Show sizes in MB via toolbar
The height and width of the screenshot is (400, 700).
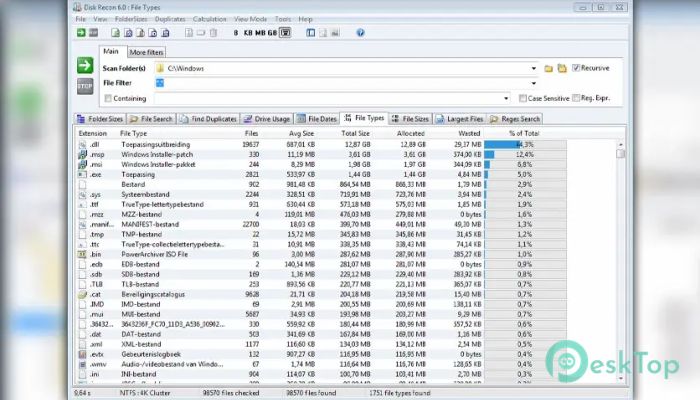point(260,33)
